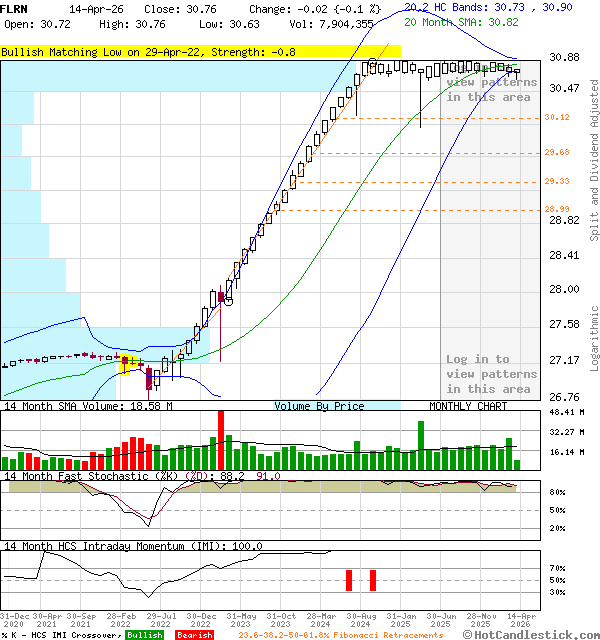Click the red Bearish legend badge
The width and height of the screenshot is (600, 640).
tap(194, 635)
